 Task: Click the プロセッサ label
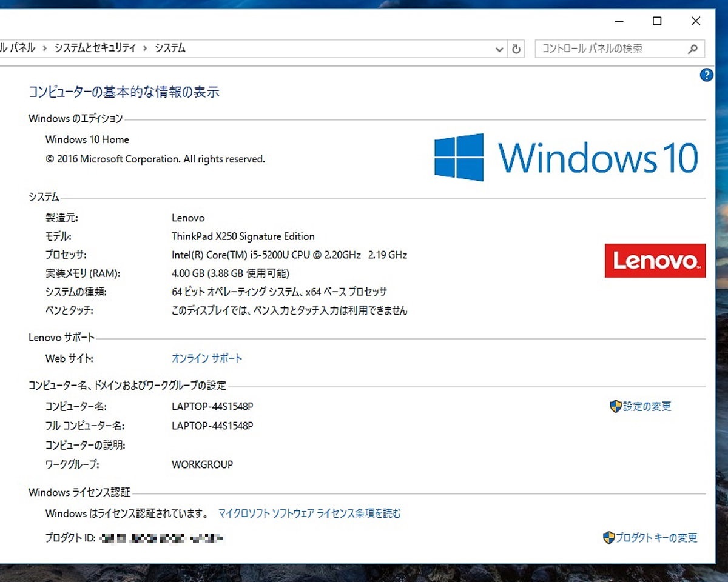pos(66,255)
